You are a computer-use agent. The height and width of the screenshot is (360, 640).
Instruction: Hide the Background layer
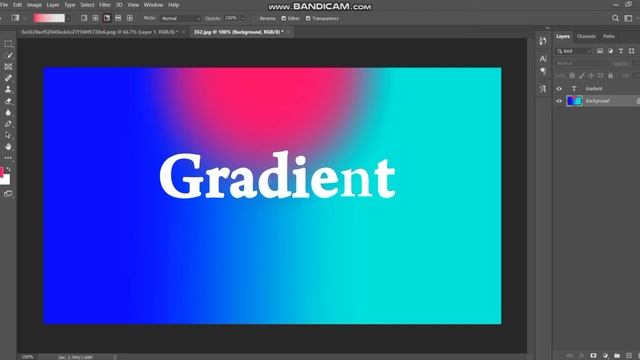(x=559, y=101)
